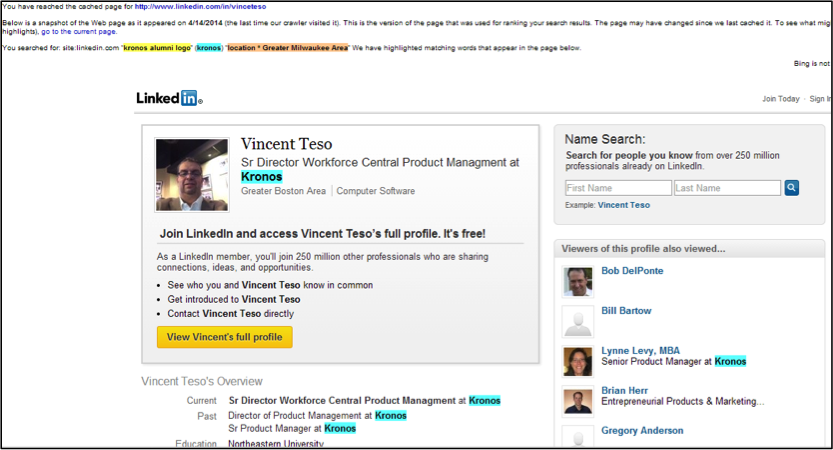Image resolution: width=833 pixels, height=450 pixels.
Task: Click the orange 'location * Greater Milwaukee Area' term
Action: click(x=287, y=48)
